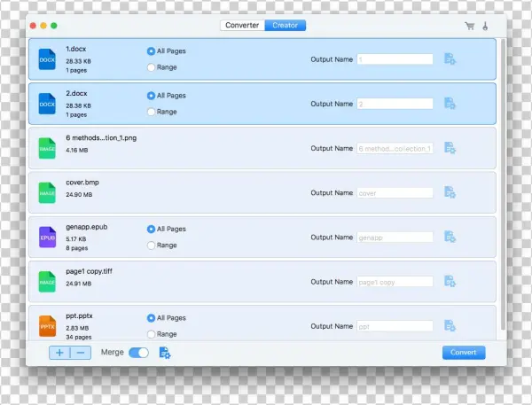This screenshot has width=532, height=405.
Task: Click the vertical scrollbar of file list
Action: [x=504, y=177]
